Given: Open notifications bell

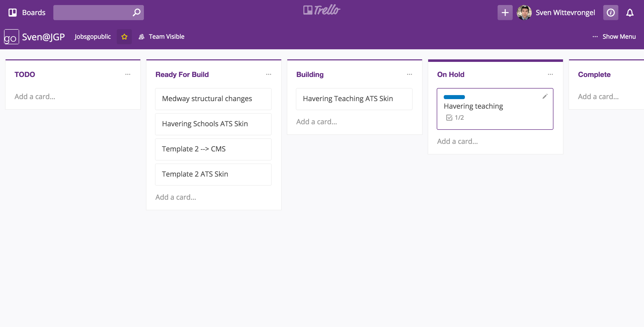Looking at the screenshot, I should [630, 13].
